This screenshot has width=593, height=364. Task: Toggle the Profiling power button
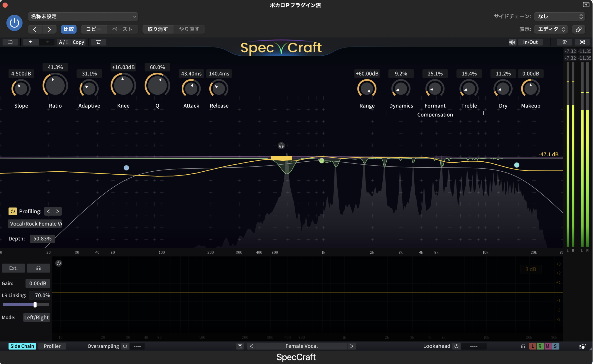click(x=13, y=211)
